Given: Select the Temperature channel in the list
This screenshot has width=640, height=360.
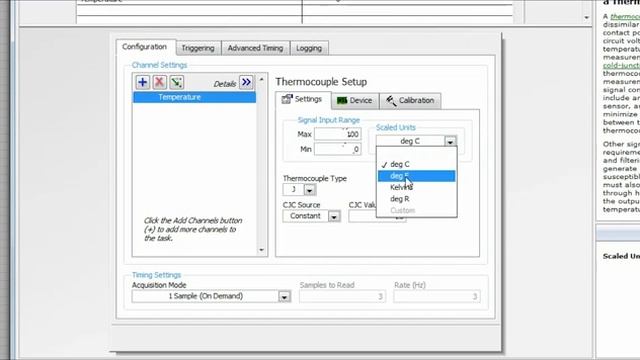Looking at the screenshot, I should tap(195, 97).
